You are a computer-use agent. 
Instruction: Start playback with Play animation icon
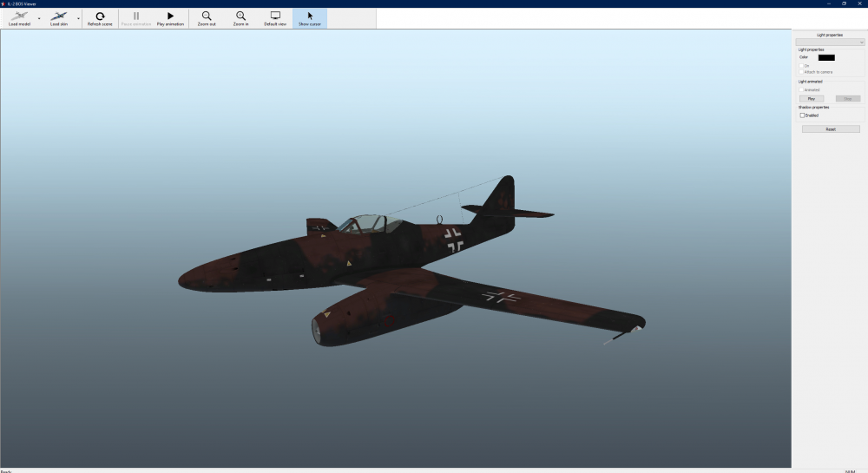pos(170,16)
